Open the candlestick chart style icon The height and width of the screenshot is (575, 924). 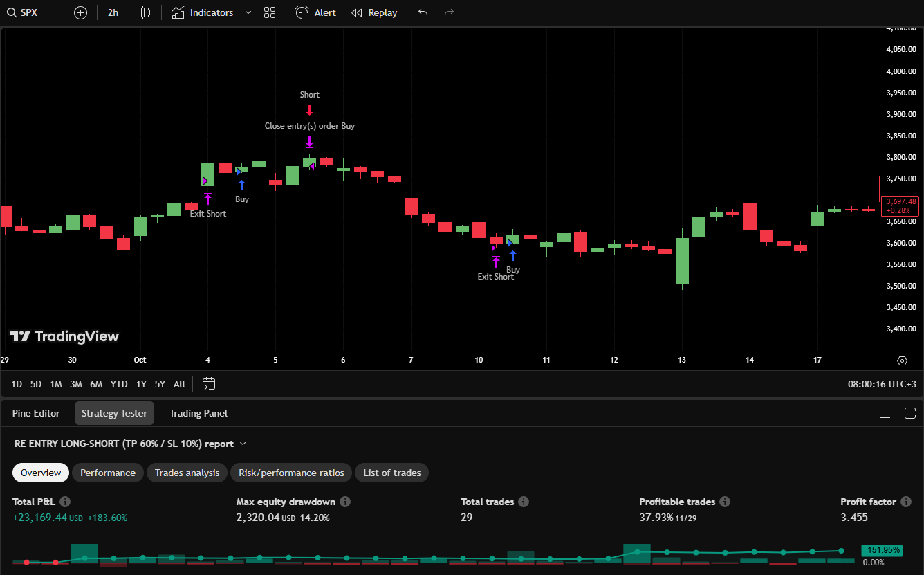pyautogui.click(x=145, y=12)
